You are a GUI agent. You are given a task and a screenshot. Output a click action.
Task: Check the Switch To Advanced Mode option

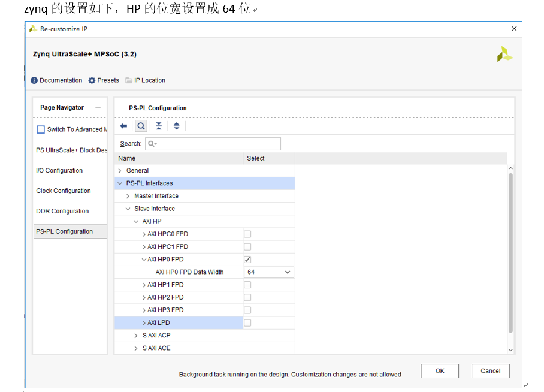(x=40, y=129)
